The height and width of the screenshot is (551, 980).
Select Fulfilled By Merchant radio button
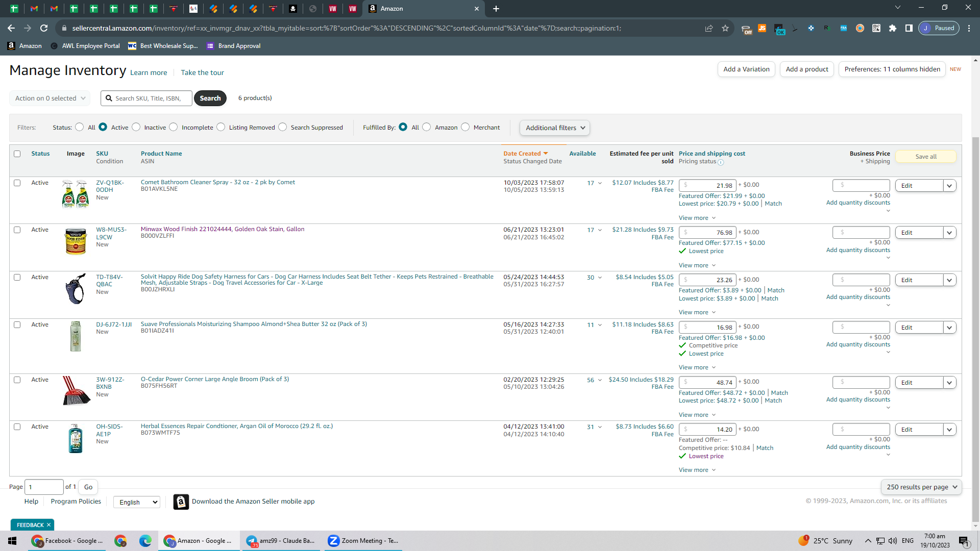(x=465, y=127)
